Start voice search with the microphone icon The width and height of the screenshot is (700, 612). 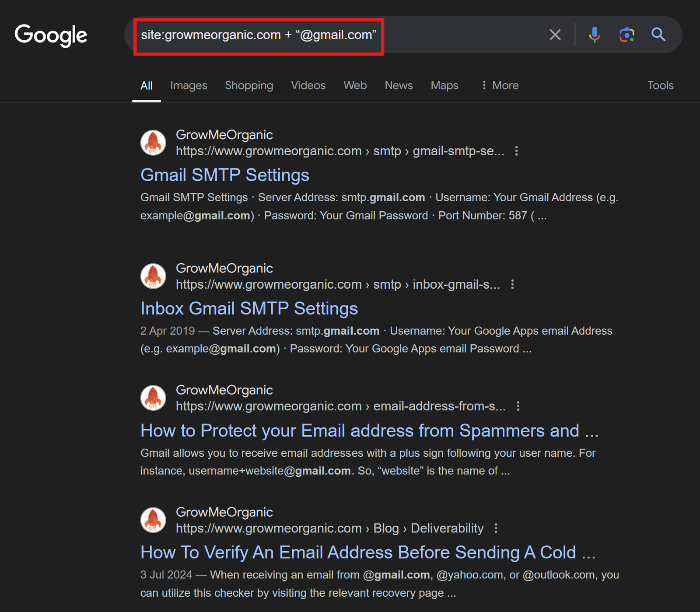(594, 35)
